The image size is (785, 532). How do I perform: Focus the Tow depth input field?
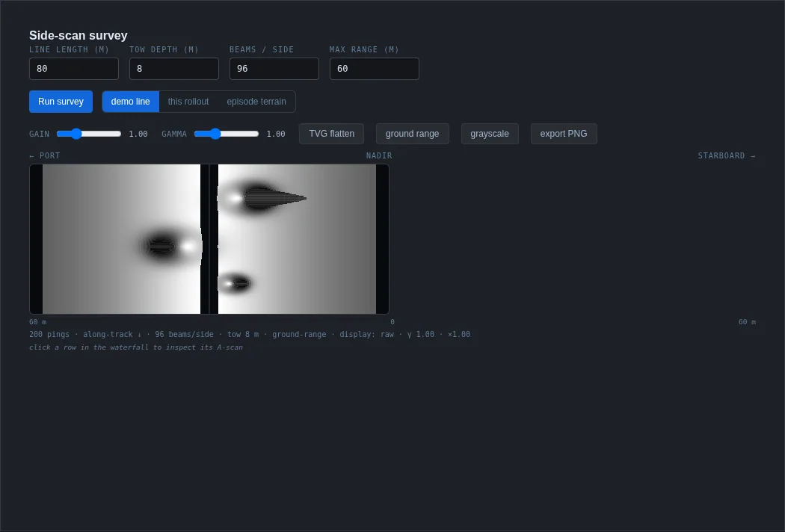coord(174,69)
